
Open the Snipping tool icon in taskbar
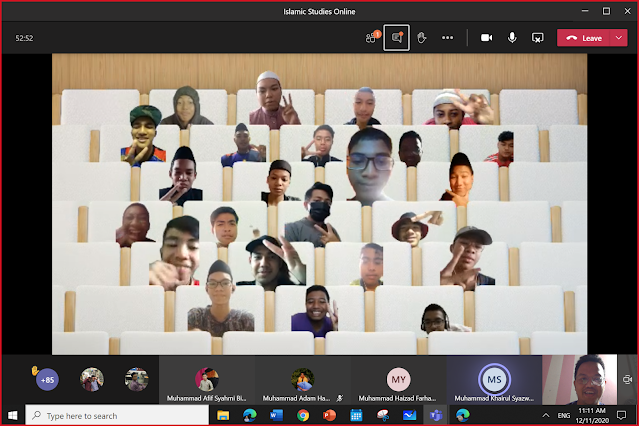(x=383, y=415)
